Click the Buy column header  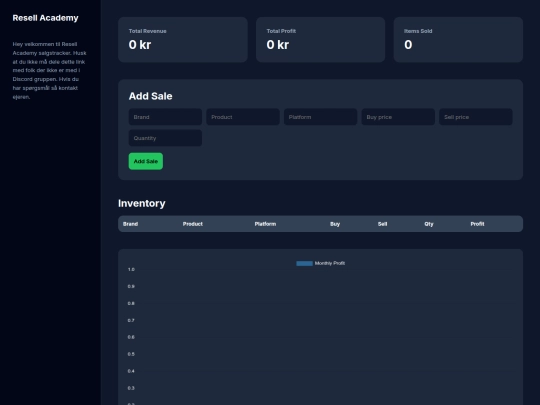pyautogui.click(x=335, y=224)
